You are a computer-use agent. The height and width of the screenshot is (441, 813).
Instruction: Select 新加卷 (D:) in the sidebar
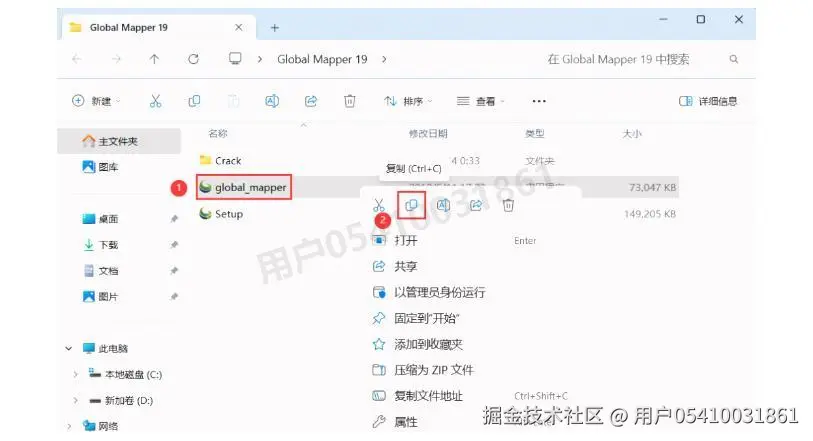click(x=121, y=400)
